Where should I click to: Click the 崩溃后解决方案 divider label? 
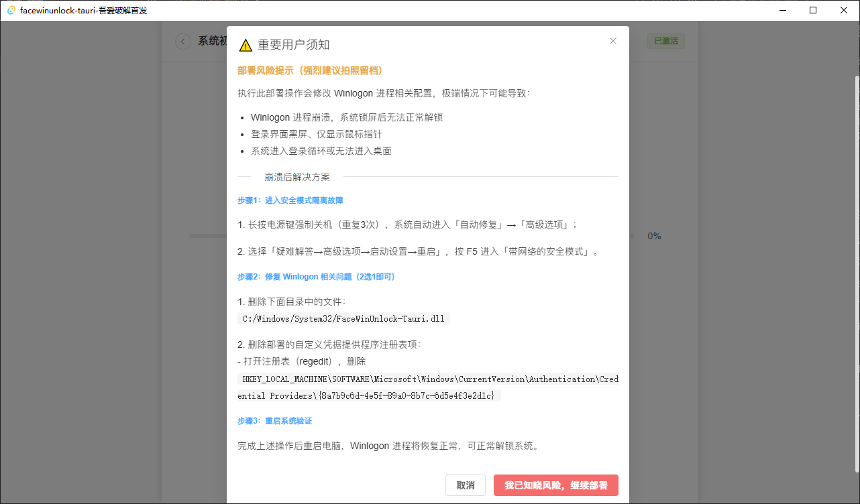(297, 177)
